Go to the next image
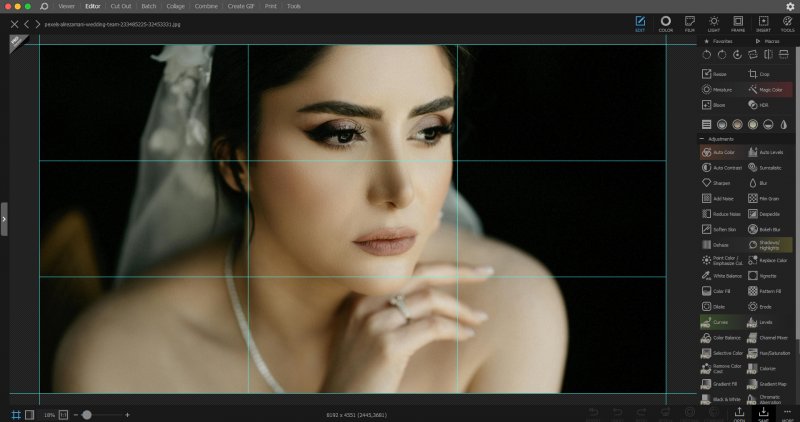800x422 pixels. point(38,24)
